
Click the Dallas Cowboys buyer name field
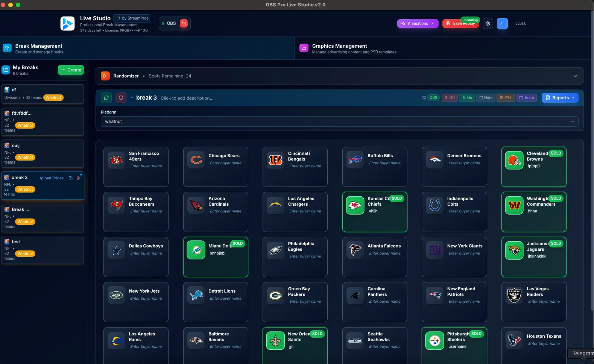(146, 253)
